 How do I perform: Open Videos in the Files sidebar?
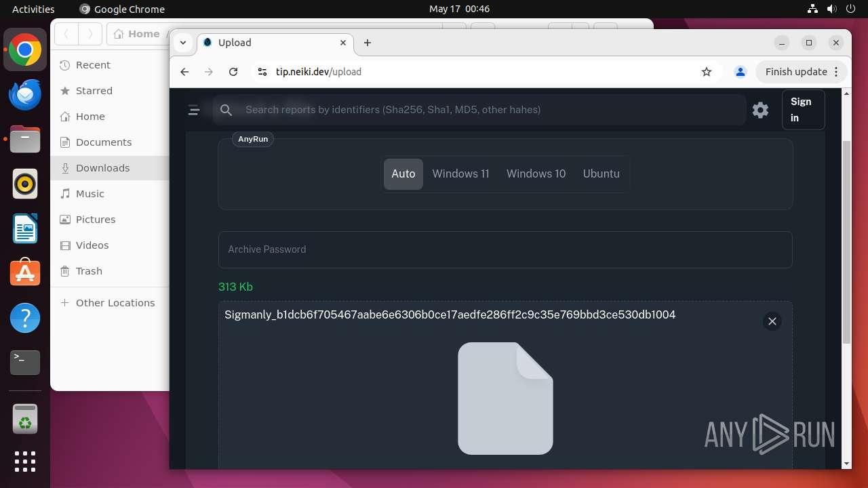click(110, 245)
